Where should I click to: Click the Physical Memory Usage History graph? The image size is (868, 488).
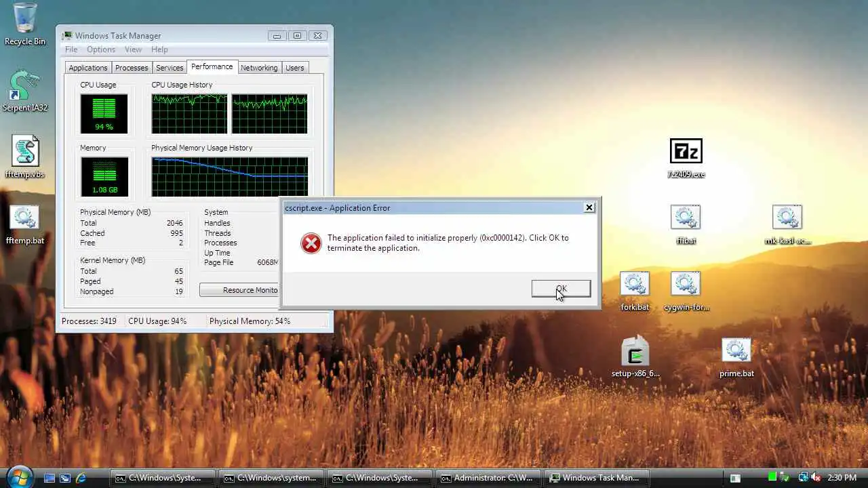click(x=229, y=177)
